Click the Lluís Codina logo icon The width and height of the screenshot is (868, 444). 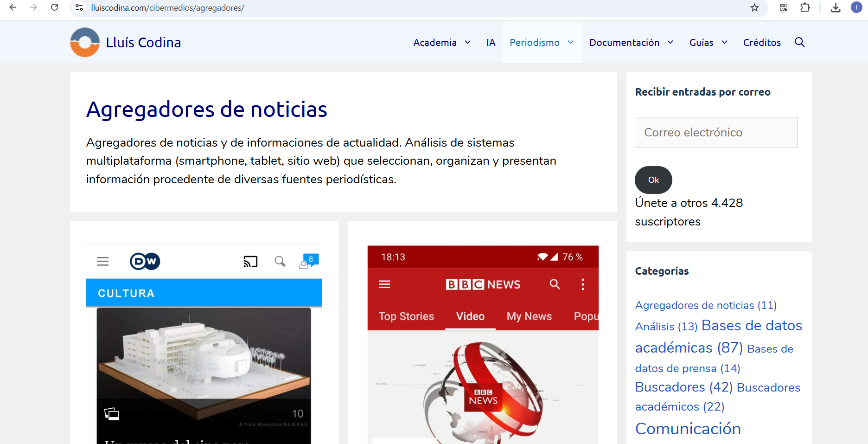tap(85, 42)
